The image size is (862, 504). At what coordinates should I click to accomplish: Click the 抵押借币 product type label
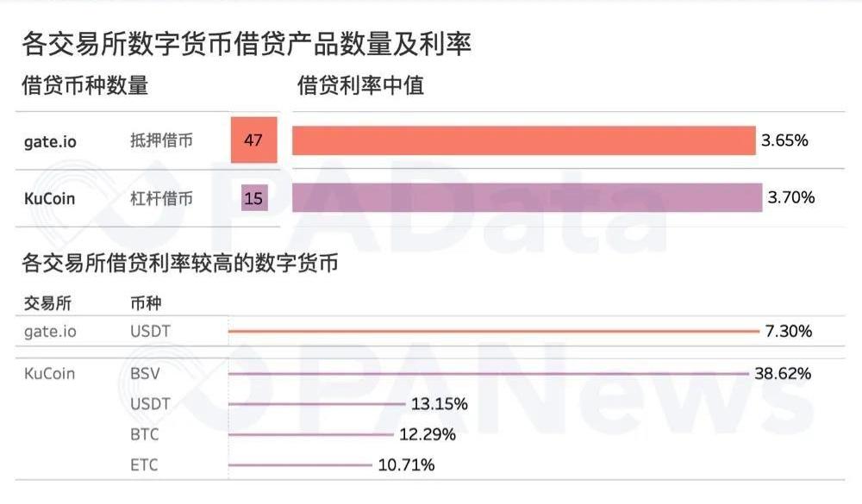(161, 141)
